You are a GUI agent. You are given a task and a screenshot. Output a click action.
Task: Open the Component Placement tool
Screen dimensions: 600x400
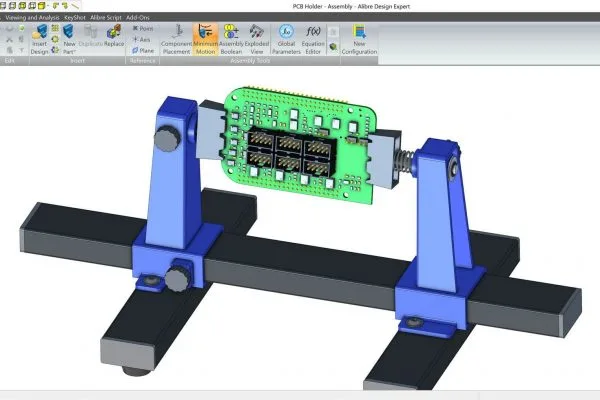(x=176, y=39)
